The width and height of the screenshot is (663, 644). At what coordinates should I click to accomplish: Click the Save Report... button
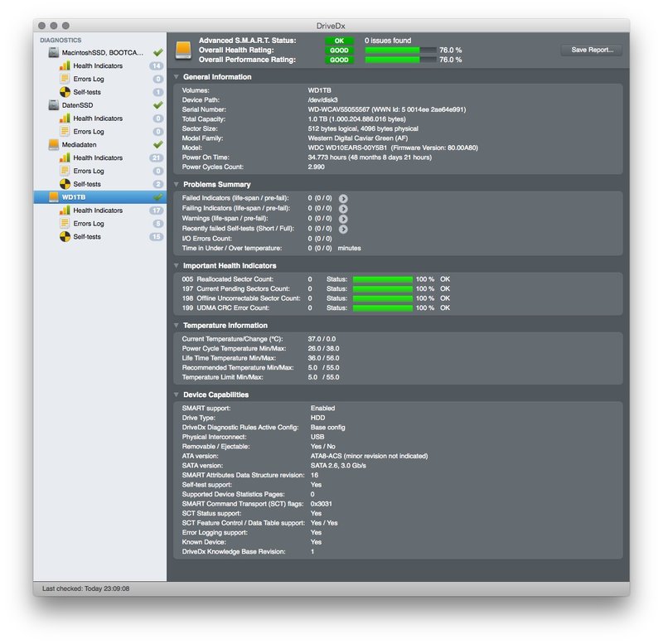click(x=592, y=50)
